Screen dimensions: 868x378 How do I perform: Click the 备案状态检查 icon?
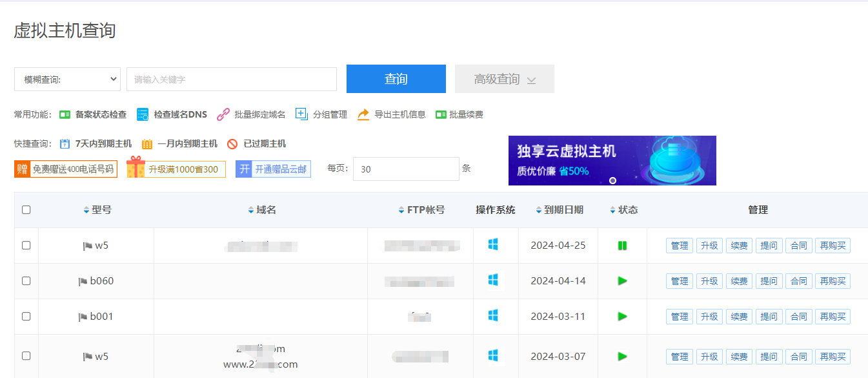coord(65,114)
